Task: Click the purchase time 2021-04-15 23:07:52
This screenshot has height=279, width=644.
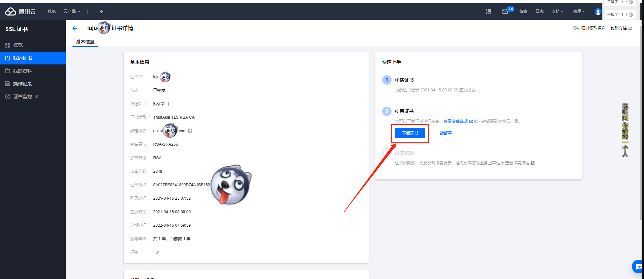Action: point(172,198)
